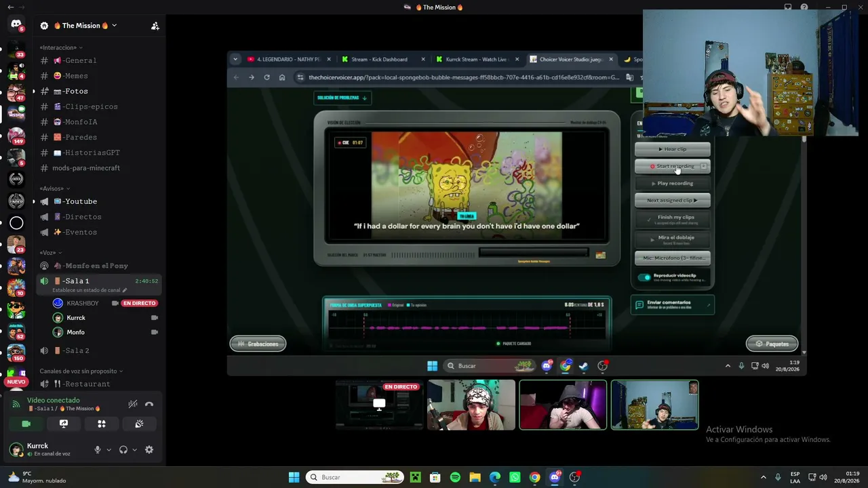Collapse Canales de voz sin proposito category

coord(81,371)
